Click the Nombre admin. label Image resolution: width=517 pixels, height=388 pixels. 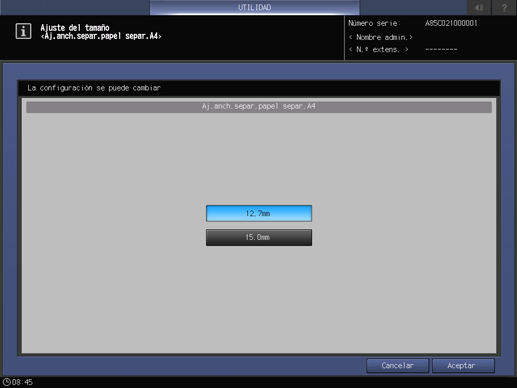pyautogui.click(x=381, y=37)
